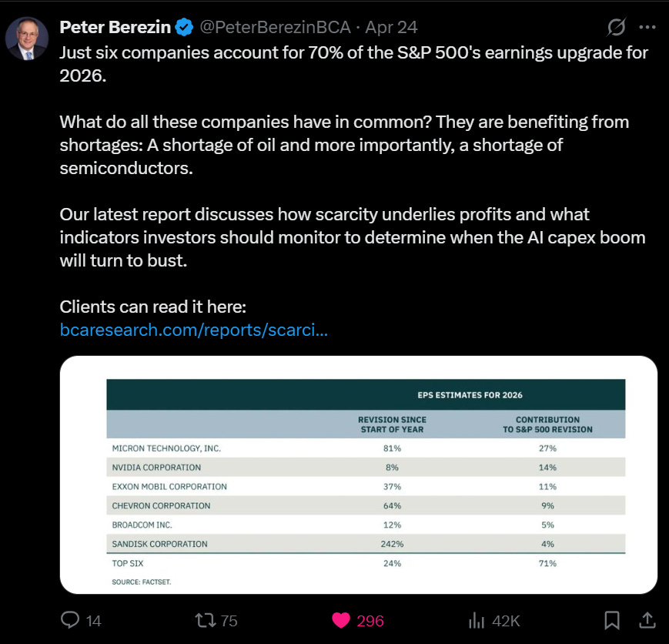Open the Grok slash-circle icon
Viewport: 669px width, 644px height.
click(617, 27)
